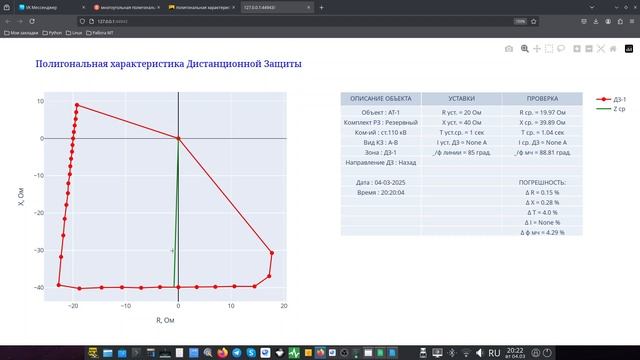Open the extensions puzzle icon
The width and height of the screenshot is (640, 360).
(620, 21)
